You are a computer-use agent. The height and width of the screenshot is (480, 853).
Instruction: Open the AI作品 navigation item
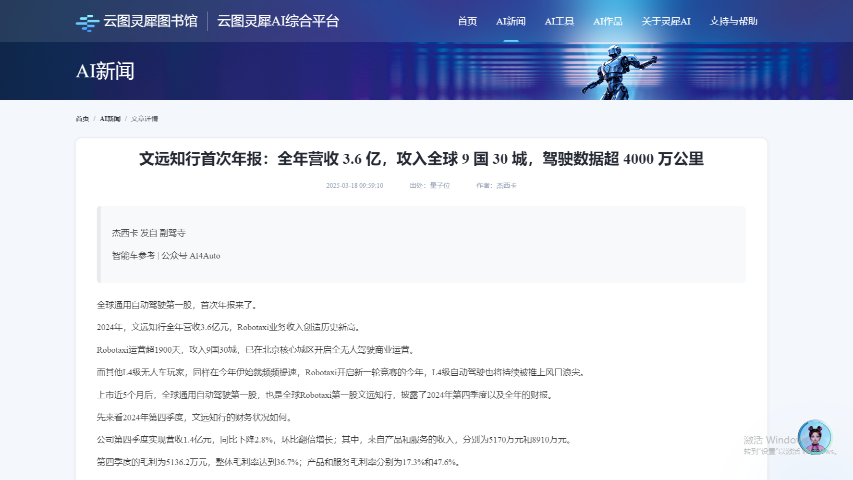click(608, 21)
